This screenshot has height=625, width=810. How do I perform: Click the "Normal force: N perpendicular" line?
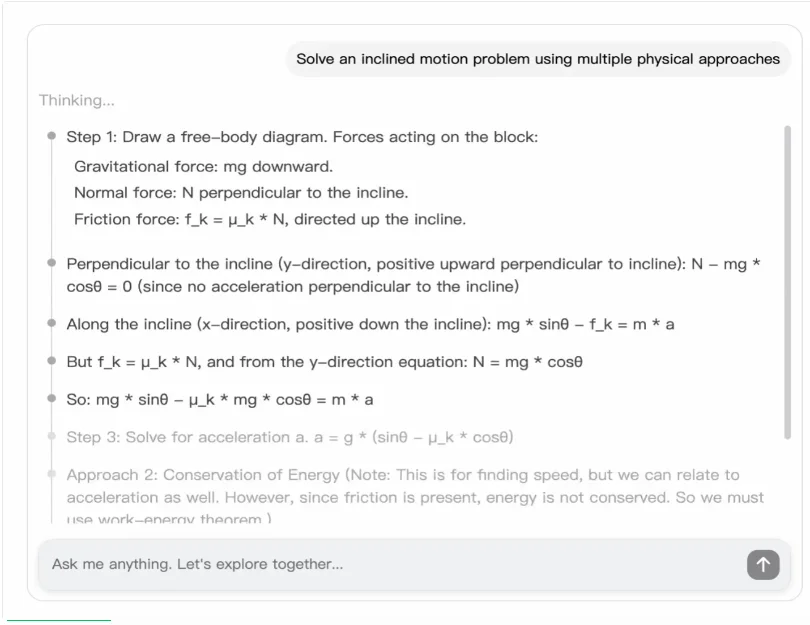241,193
